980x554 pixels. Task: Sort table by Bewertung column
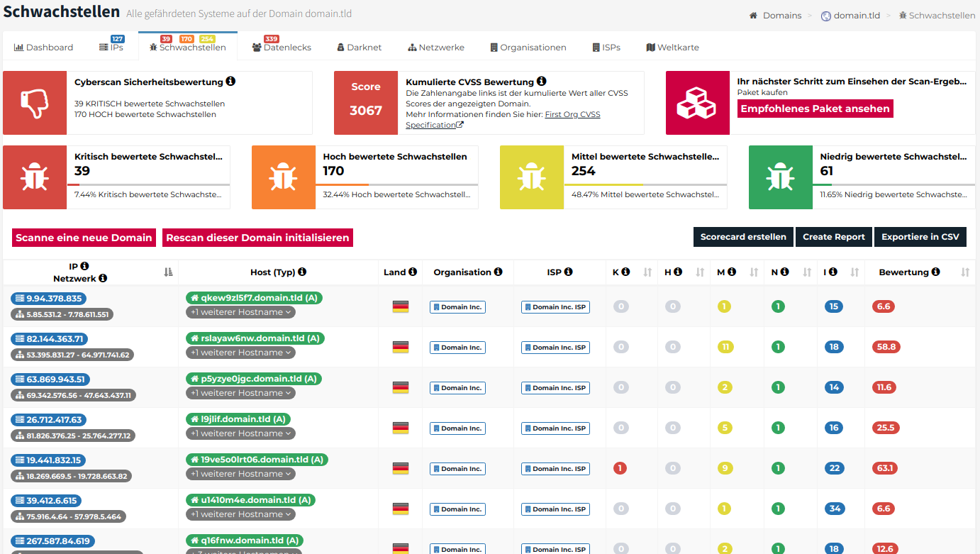(965, 272)
